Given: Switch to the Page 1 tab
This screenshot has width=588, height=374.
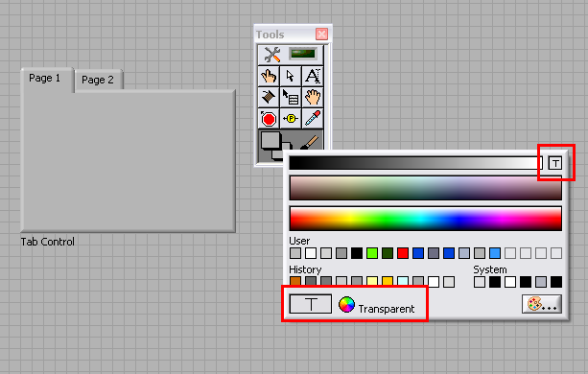Looking at the screenshot, I should pyautogui.click(x=47, y=79).
